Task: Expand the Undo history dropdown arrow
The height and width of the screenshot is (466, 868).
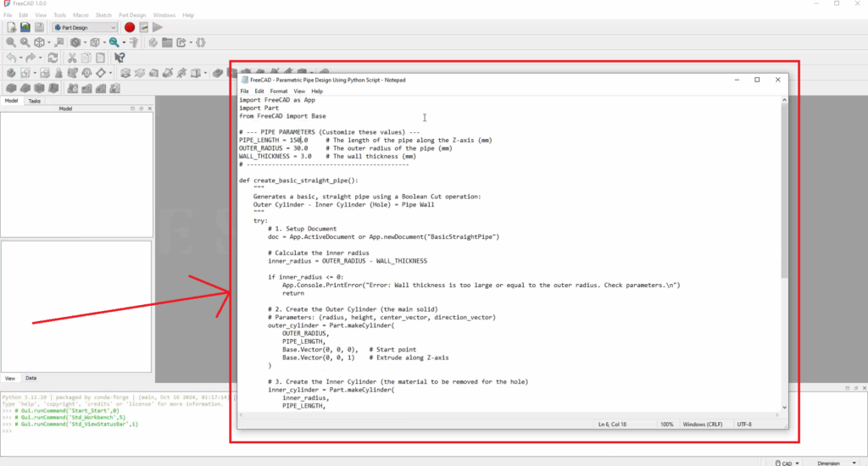Action: (20, 58)
